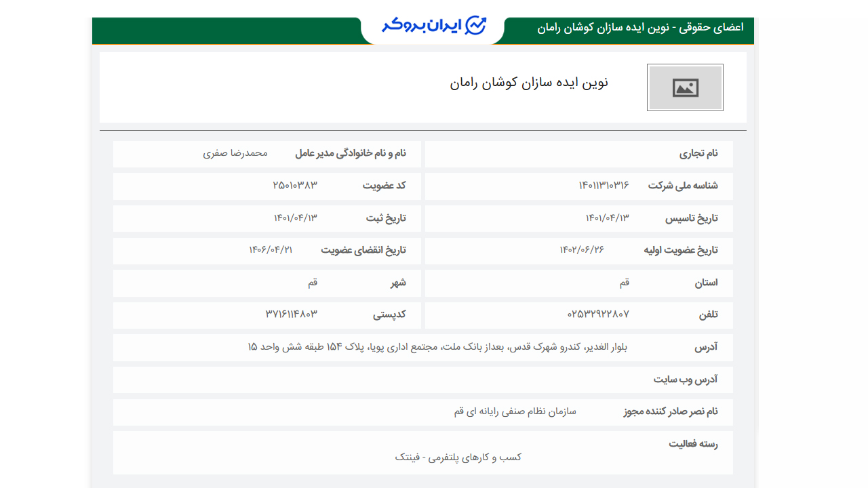868x488 pixels.
Task: Select the membership expiry date value
Action: click(x=271, y=250)
